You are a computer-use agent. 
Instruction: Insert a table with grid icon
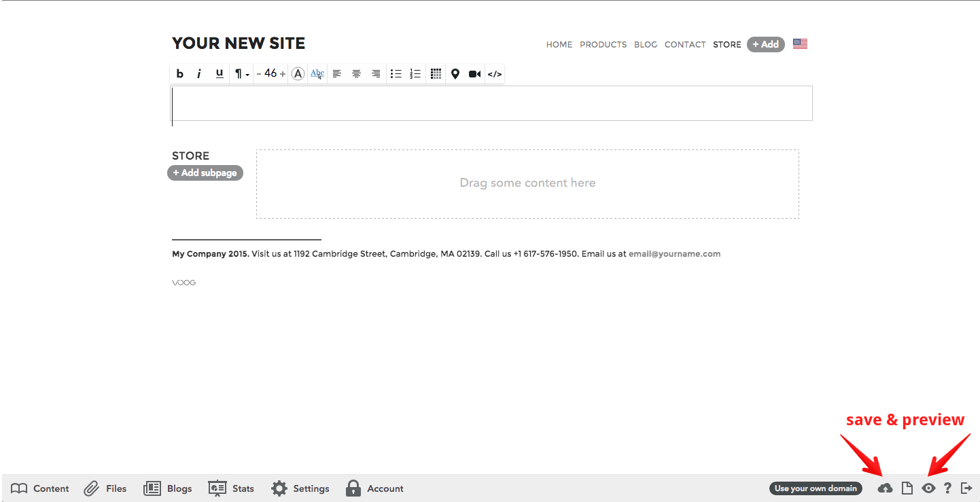coord(436,74)
